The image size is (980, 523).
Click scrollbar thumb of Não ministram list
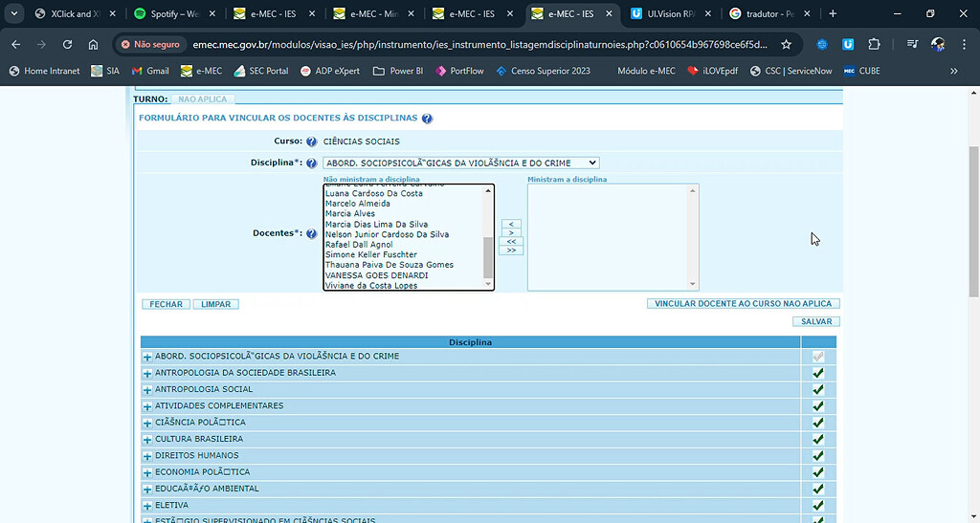488,258
